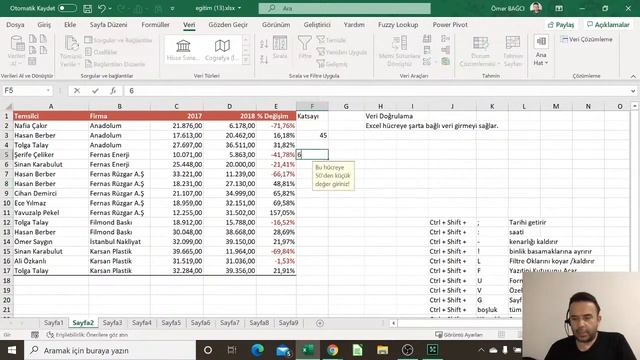640x360 pixels.
Task: Click Bağlantıları Düzenle button
Action: coord(115,64)
